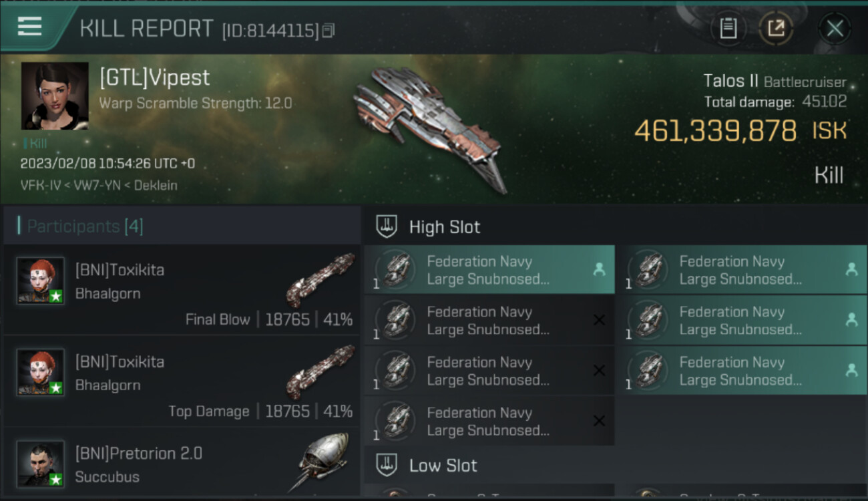
Task: Open Pretorion 2.0's character portrait
Action: (41, 463)
